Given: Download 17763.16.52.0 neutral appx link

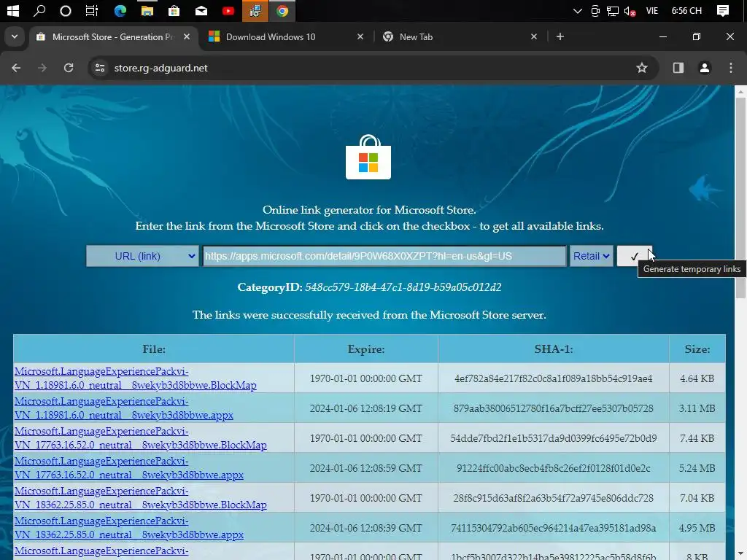Looking at the screenshot, I should [128, 468].
